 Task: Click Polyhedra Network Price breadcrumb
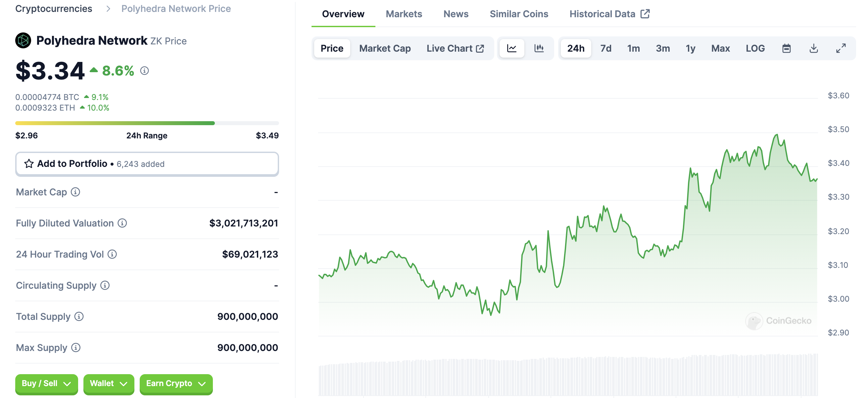click(x=176, y=8)
